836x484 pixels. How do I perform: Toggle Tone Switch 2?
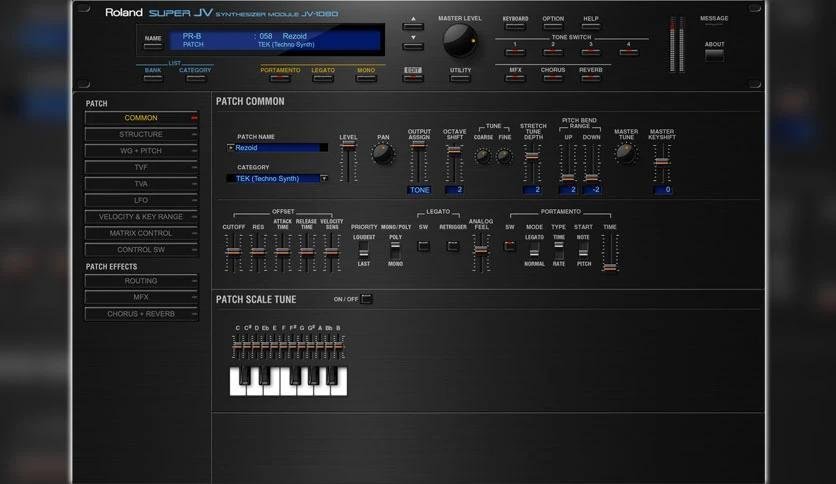coord(553,52)
